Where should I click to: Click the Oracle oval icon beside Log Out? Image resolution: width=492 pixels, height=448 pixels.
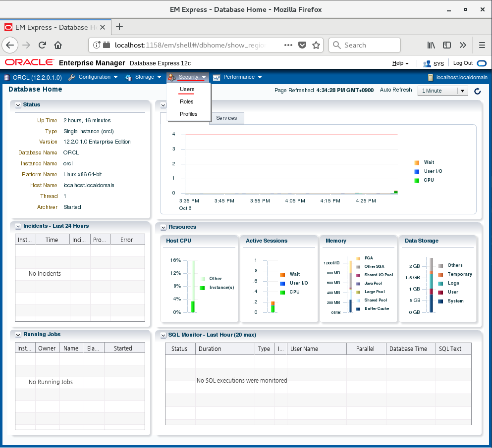click(482, 63)
